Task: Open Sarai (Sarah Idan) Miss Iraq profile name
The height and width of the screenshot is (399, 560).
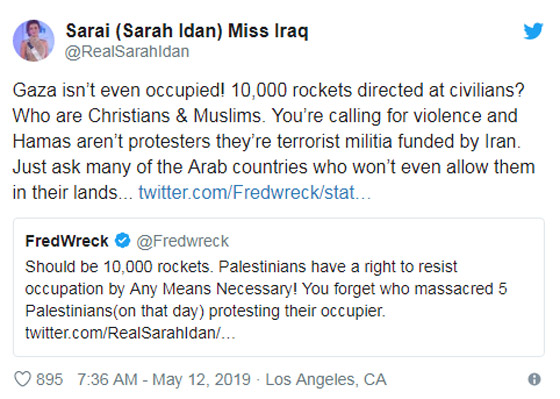Action: [x=187, y=31]
